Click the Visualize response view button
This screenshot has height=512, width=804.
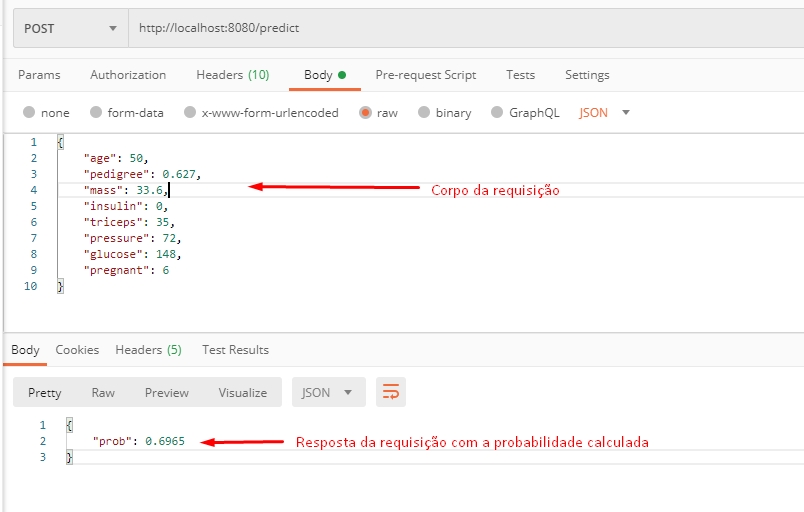[242, 392]
